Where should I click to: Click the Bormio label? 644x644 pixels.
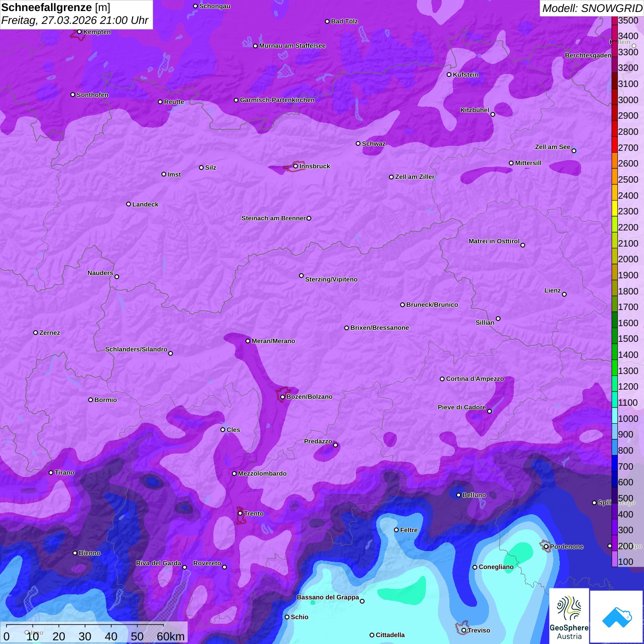click(x=105, y=400)
